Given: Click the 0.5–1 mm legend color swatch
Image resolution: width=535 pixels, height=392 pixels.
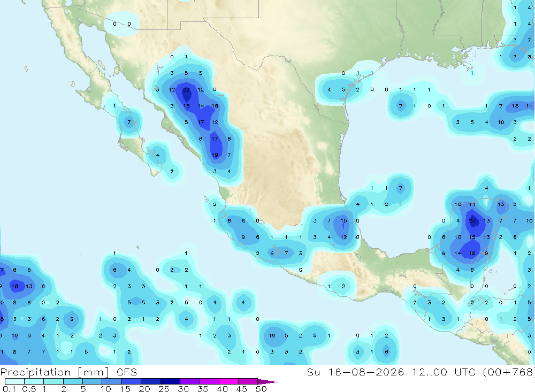Looking at the screenshot, I should click(x=34, y=381).
